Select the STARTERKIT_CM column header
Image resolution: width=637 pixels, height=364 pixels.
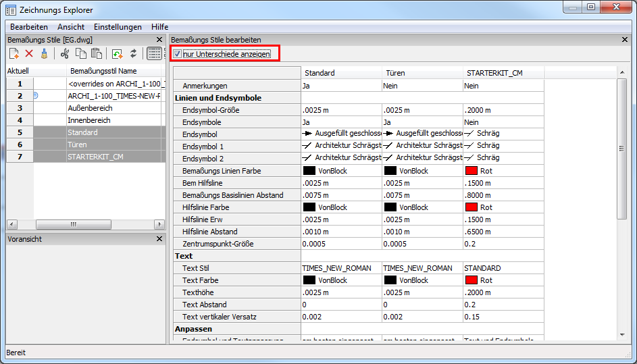coord(503,73)
